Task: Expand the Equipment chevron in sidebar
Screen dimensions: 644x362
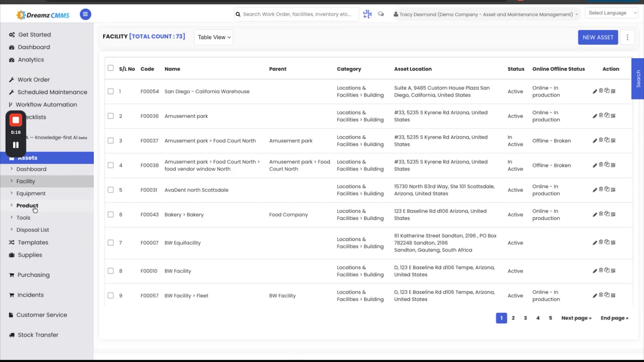Action: click(12, 193)
